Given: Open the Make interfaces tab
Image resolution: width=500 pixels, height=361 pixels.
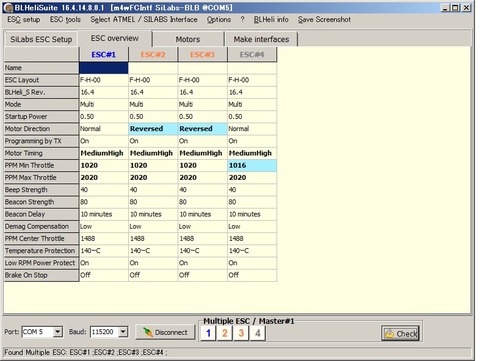Looking at the screenshot, I should click(261, 39).
